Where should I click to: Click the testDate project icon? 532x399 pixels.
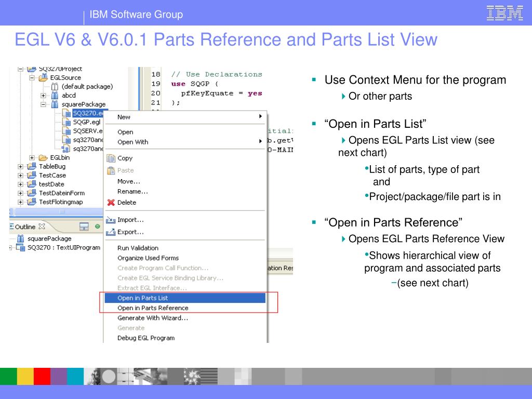32,184
